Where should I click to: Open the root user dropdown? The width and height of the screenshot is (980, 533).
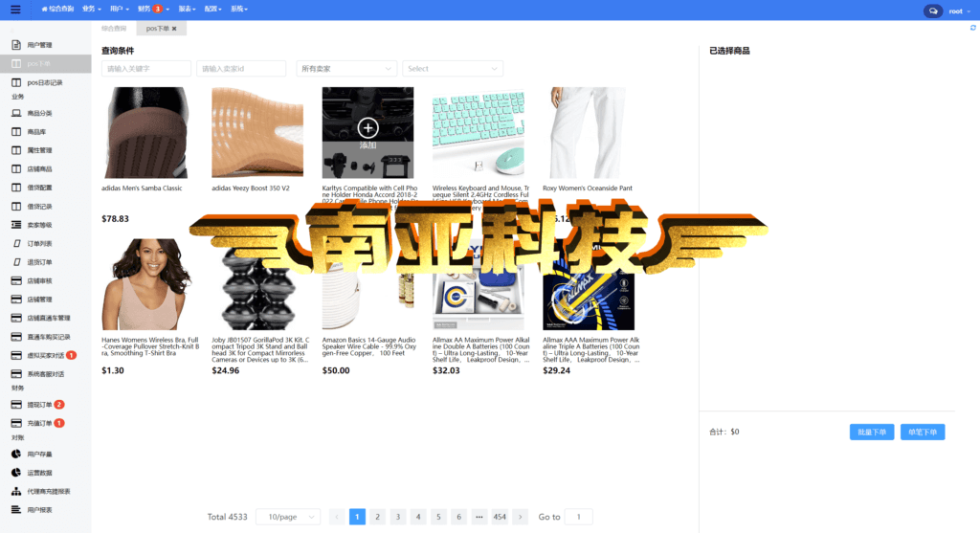959,11
